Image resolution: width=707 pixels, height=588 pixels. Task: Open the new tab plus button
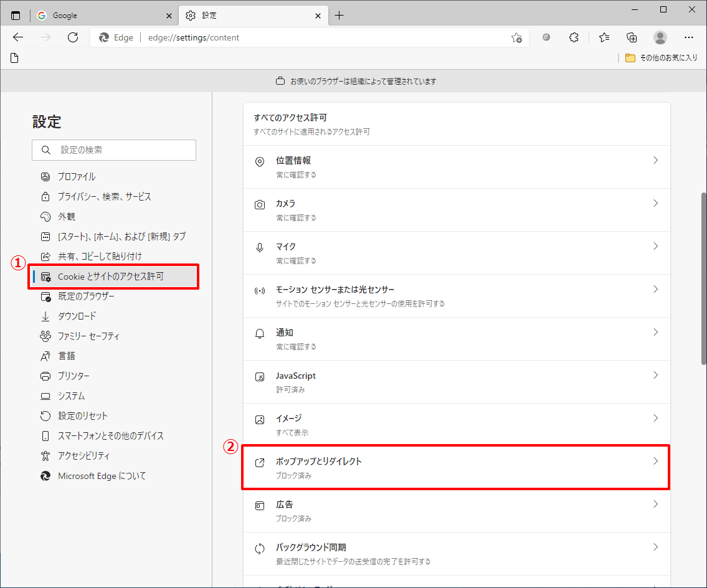coord(339,16)
